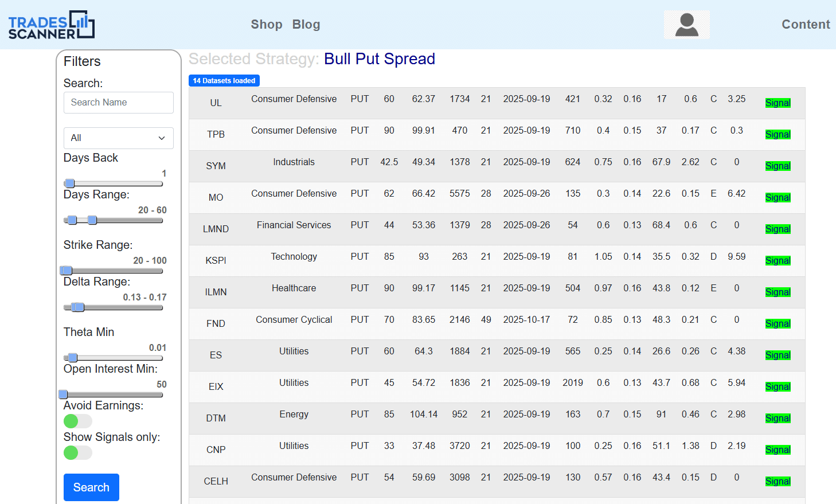The height and width of the screenshot is (504, 836).
Task: Click the Search Name input field
Action: (118, 103)
